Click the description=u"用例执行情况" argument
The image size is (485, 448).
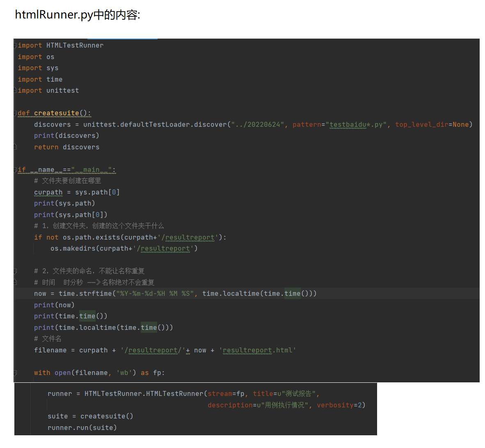[258, 405]
